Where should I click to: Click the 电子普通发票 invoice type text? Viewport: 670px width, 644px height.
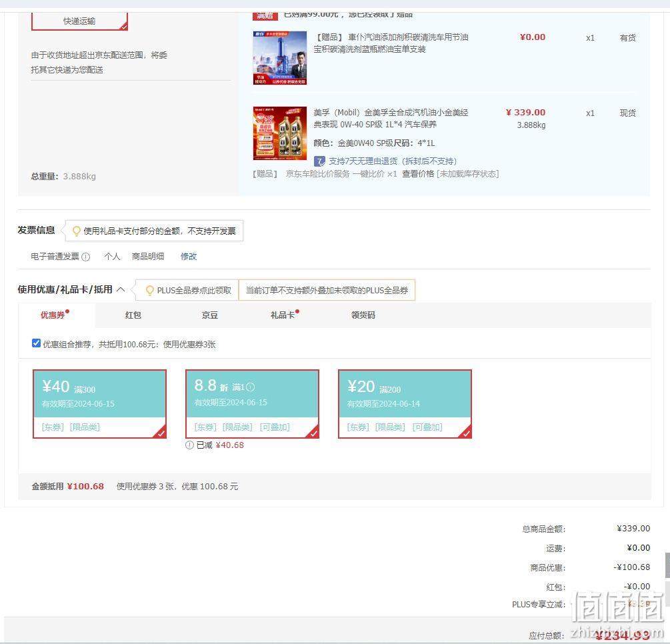55,257
